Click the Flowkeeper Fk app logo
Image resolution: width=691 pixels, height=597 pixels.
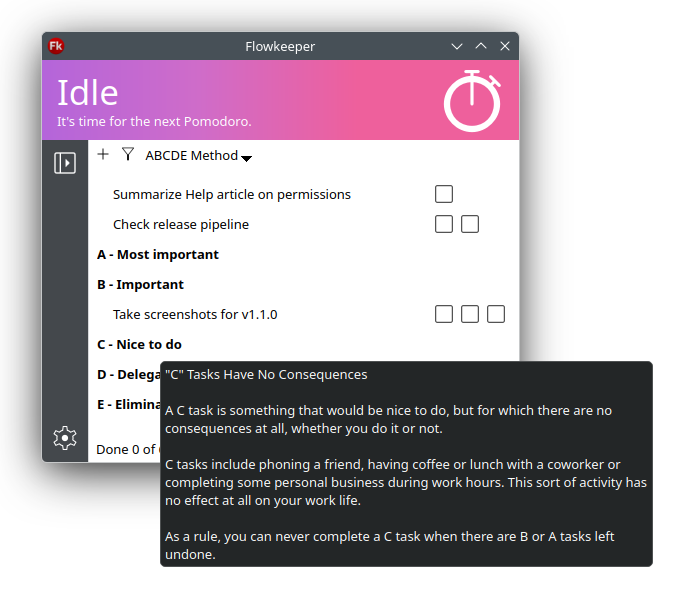(56, 46)
